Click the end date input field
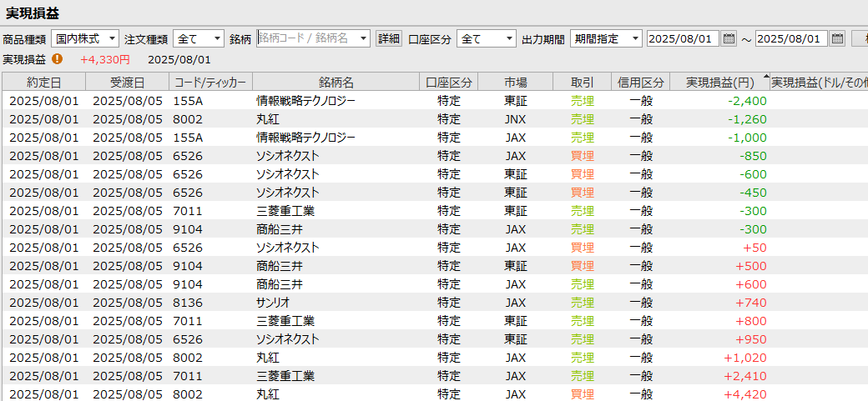The height and width of the screenshot is (401, 868). pos(791,38)
